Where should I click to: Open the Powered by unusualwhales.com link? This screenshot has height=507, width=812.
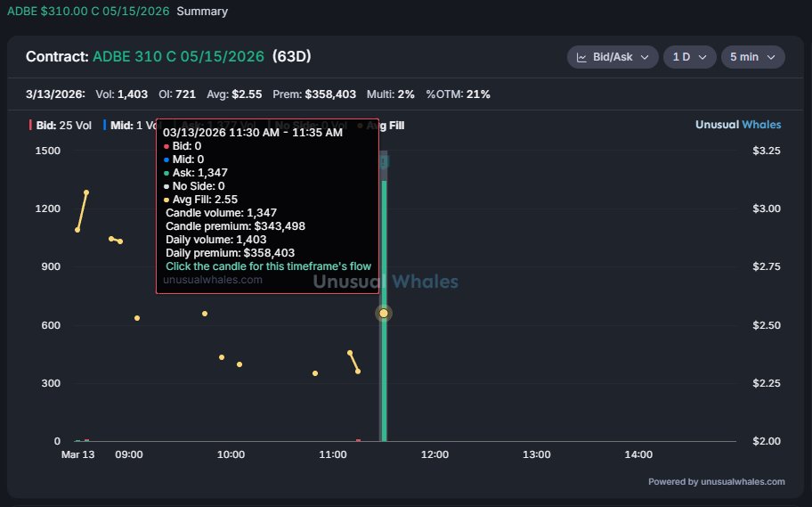click(716, 481)
